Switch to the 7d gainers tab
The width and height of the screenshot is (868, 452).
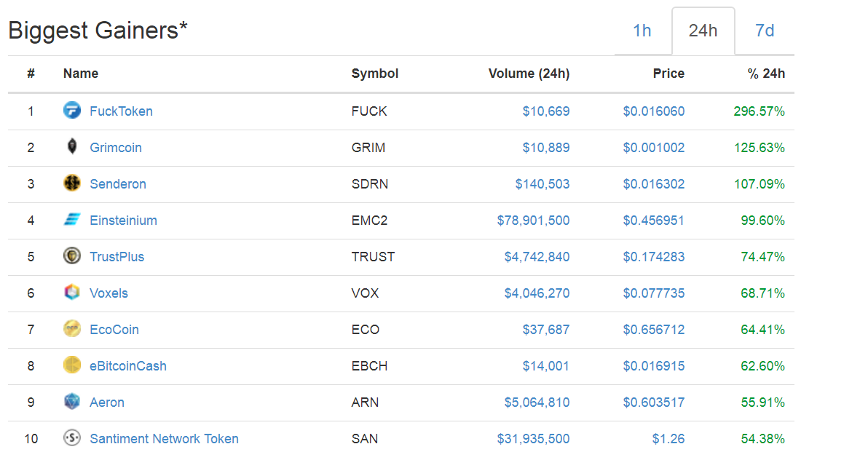coord(765,31)
